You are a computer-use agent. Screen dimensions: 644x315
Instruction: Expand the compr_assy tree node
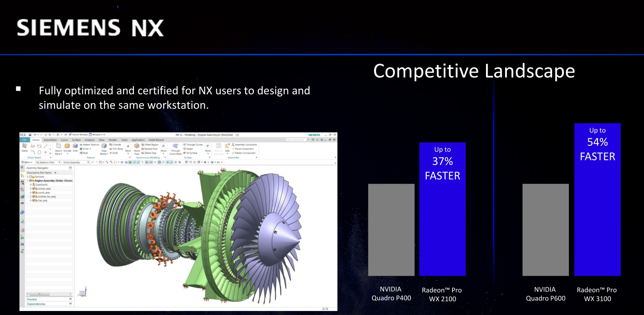(x=31, y=189)
